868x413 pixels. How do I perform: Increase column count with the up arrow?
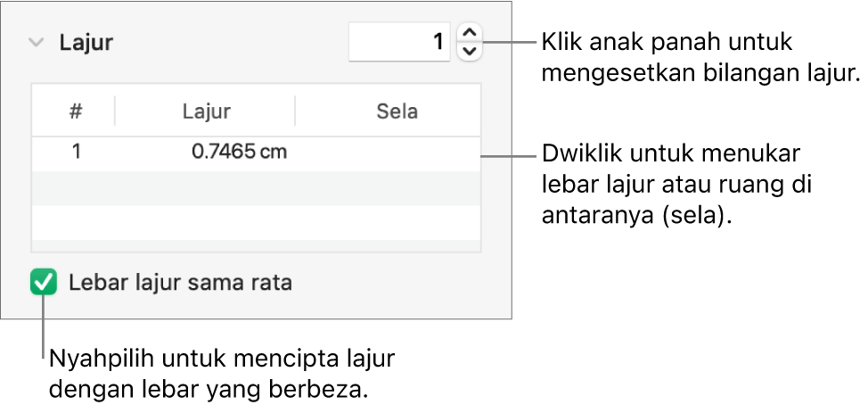(x=470, y=33)
